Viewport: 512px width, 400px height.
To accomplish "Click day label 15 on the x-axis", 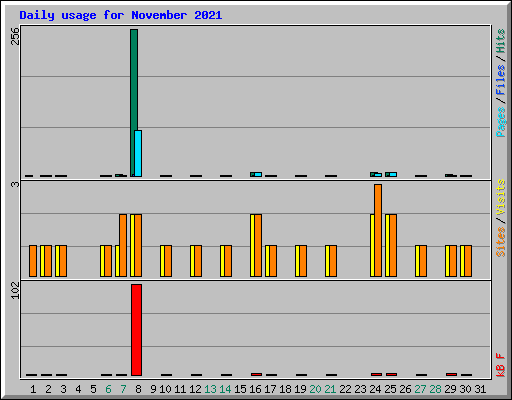I will click(x=240, y=389).
